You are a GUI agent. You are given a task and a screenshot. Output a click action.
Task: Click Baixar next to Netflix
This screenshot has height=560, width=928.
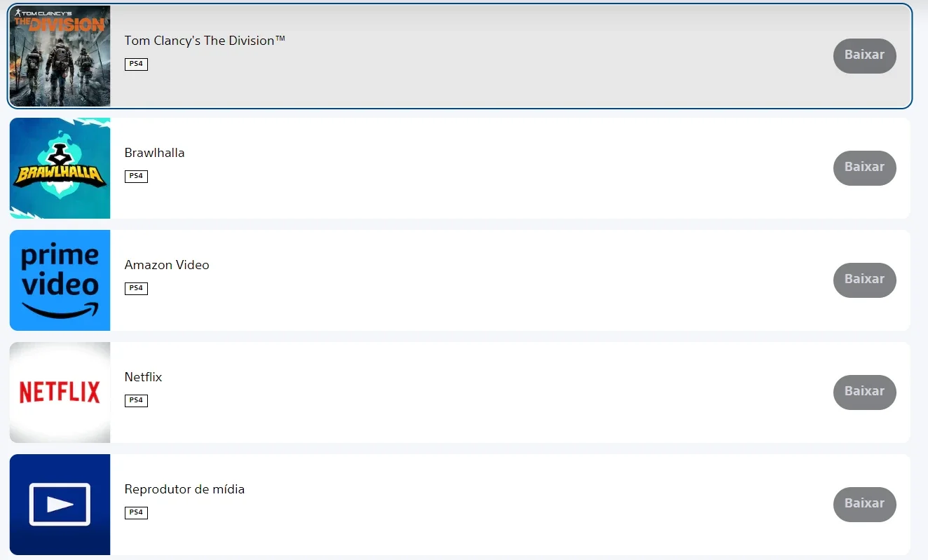click(x=864, y=392)
